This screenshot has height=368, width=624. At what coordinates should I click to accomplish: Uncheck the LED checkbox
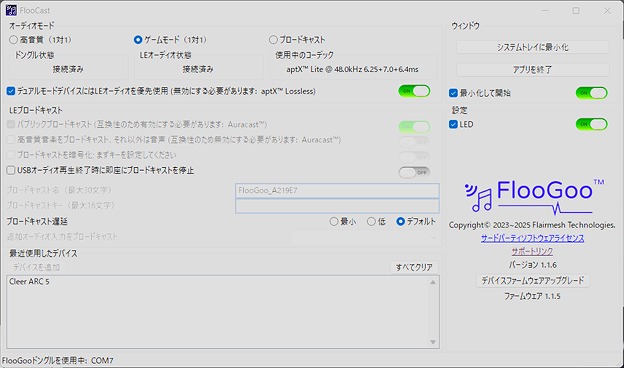453,125
